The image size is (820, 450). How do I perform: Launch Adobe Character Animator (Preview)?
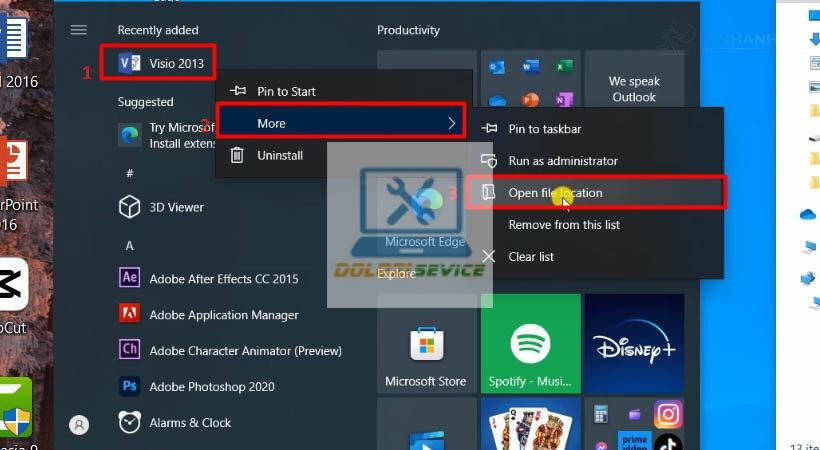point(244,351)
